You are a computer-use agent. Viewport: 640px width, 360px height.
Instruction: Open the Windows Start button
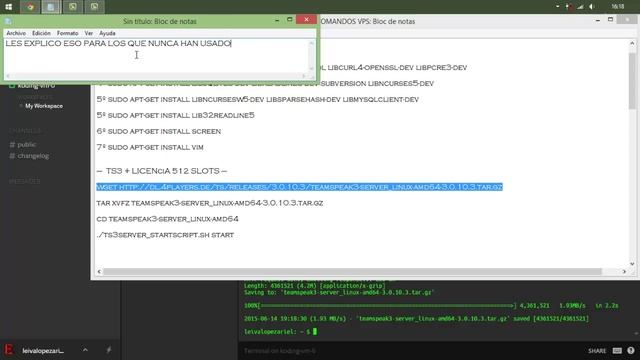pos(9,7)
